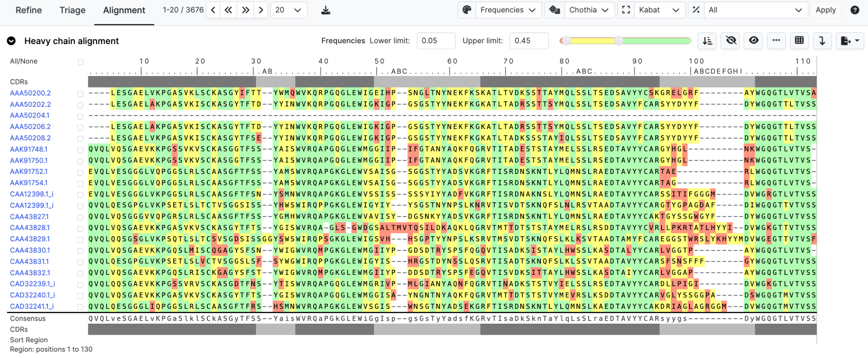
Task: Open sequence link CAA43827.1
Action: (30, 216)
